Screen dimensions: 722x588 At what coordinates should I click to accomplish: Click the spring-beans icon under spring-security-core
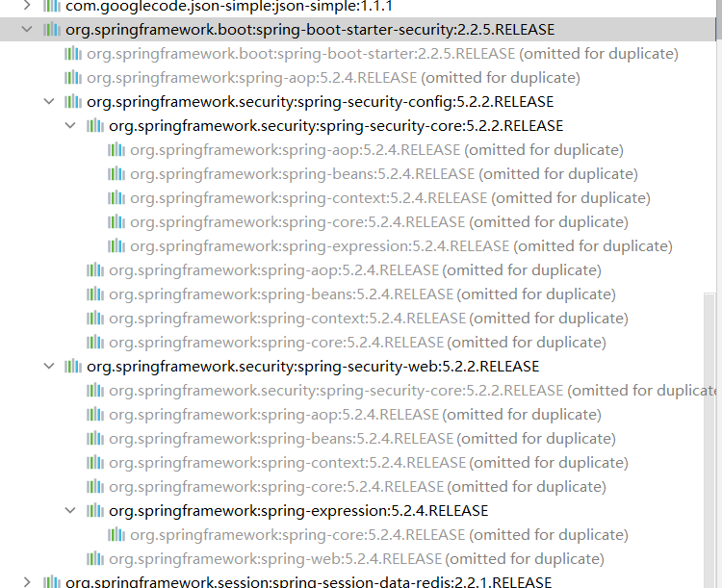(x=116, y=173)
